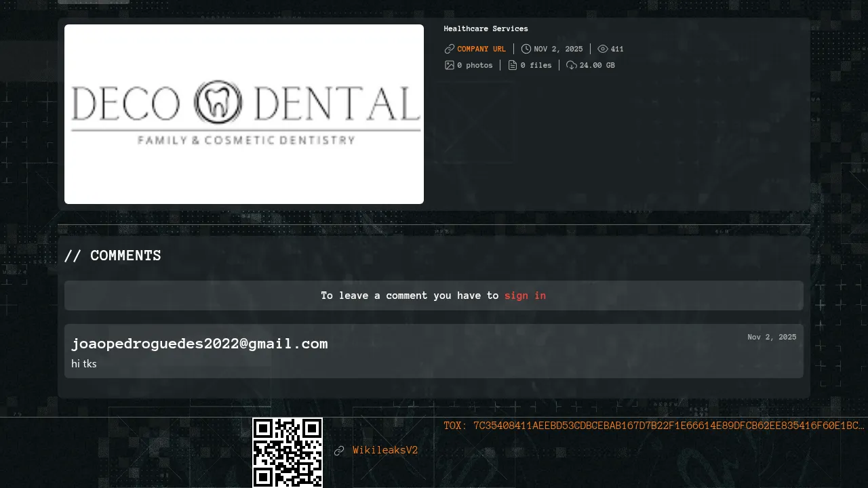This screenshot has height=488, width=868.
Task: Select the TOX ID string
Action: (x=654, y=426)
